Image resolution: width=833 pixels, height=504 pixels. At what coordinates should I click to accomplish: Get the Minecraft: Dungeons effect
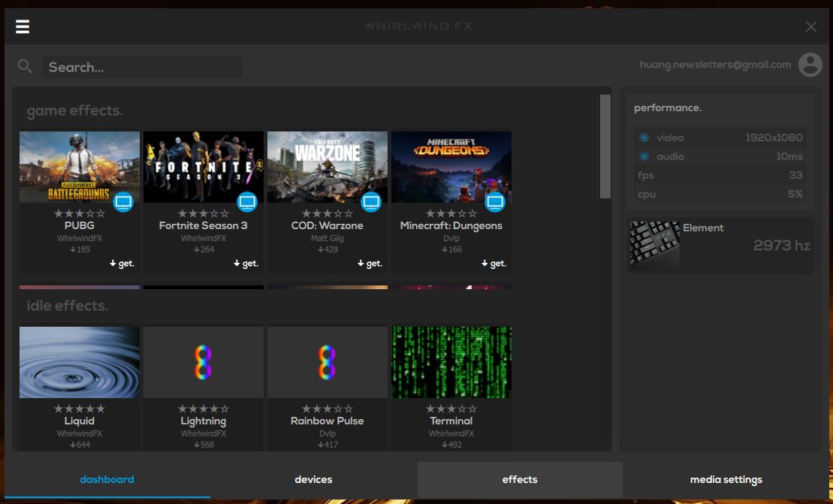pos(493,264)
